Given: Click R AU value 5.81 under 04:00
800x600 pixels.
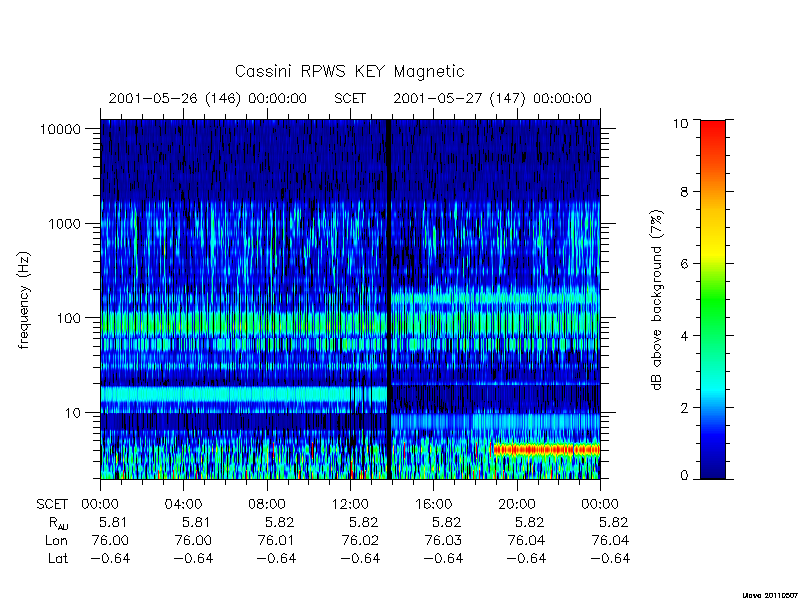Looking at the screenshot, I should click(196, 522).
